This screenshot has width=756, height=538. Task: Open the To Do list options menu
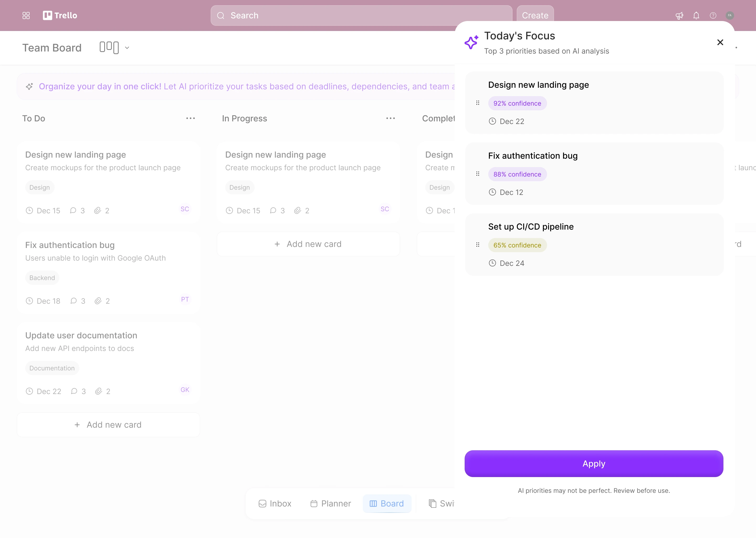pyautogui.click(x=191, y=118)
